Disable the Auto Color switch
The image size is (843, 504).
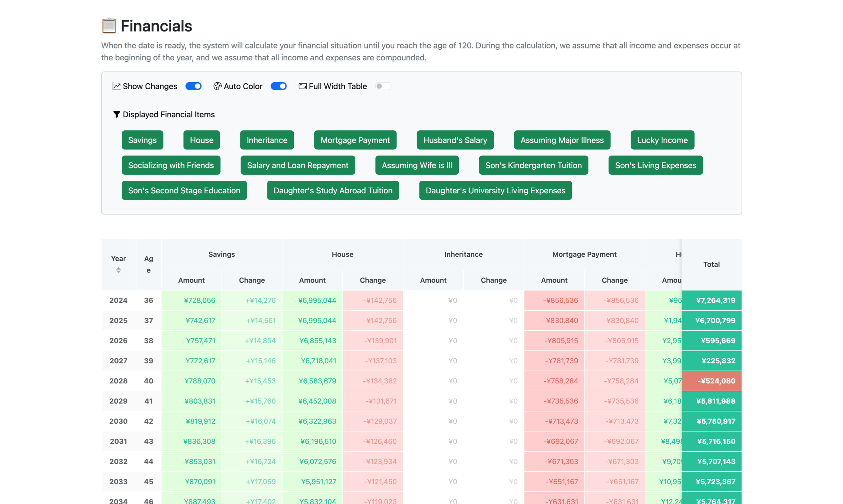pos(278,86)
